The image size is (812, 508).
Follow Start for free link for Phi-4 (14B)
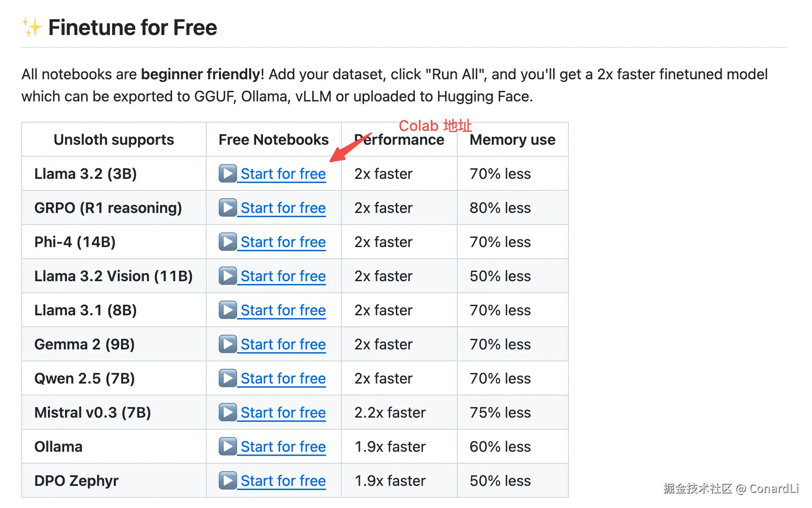tap(283, 242)
